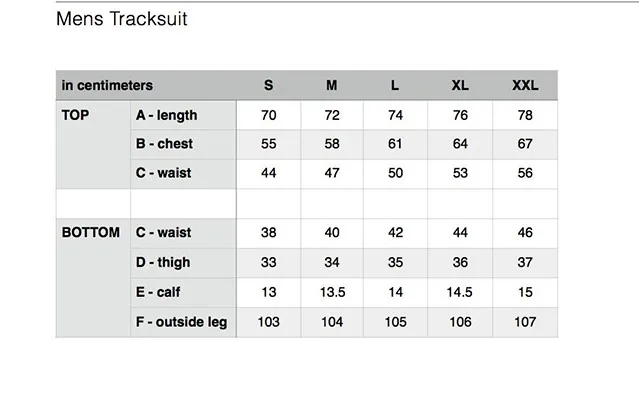This screenshot has width=639, height=410.
Task: Click the S size column header
Action: click(268, 86)
